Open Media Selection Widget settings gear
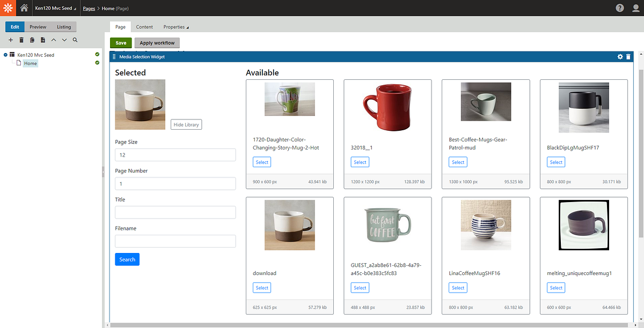Image resolution: width=644 pixels, height=328 pixels. click(620, 56)
